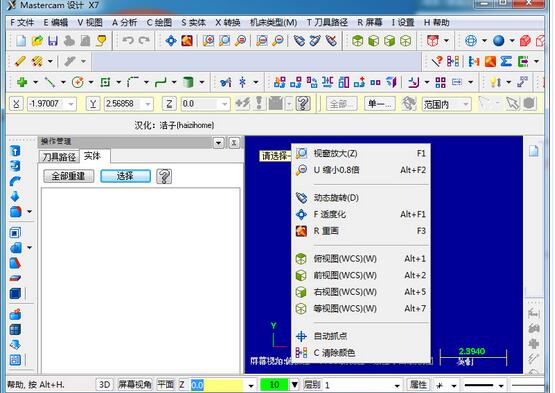Click the green plus create point icon
The height and width of the screenshot is (393, 555).
click(x=22, y=82)
